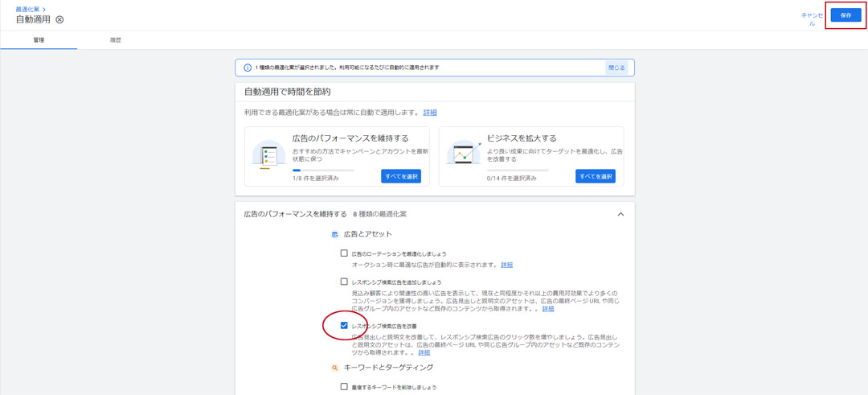Check 重複するキーワードを削除しましょう checkbox

[x=344, y=387]
